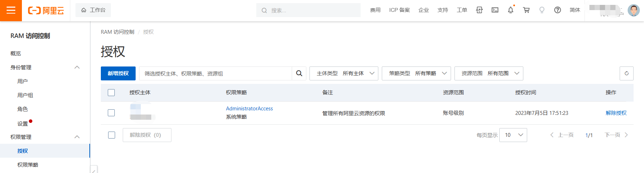Go to next page 下一页

pos(616,135)
